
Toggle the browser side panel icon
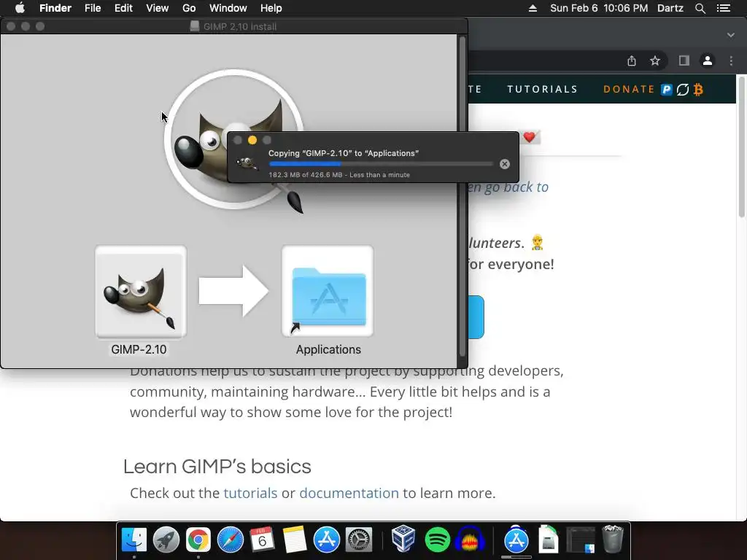tap(684, 61)
